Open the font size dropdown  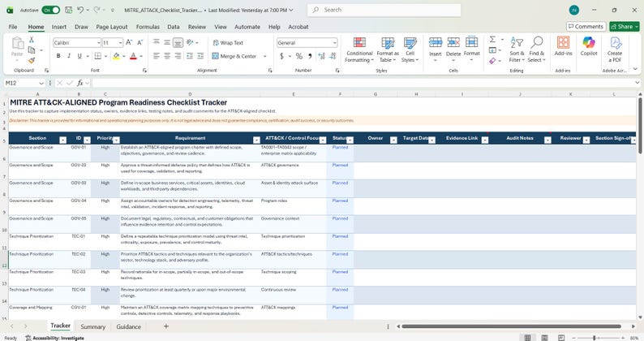coord(120,43)
